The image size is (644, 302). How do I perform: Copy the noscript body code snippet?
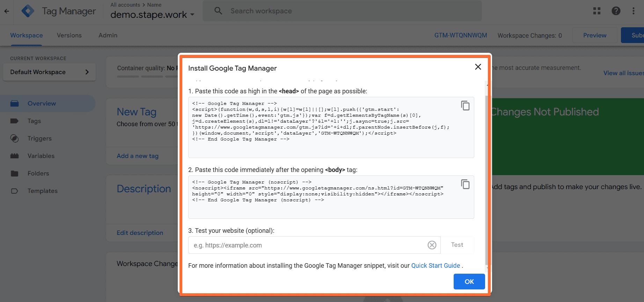465,184
